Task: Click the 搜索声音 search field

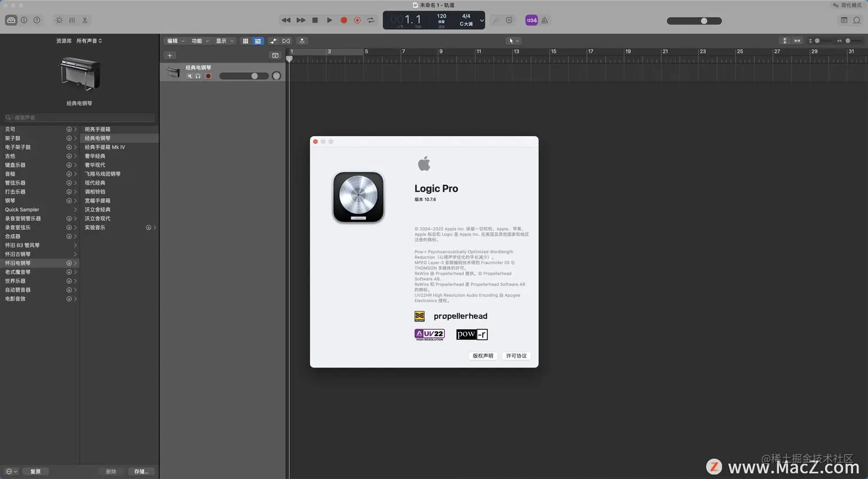Action: pos(79,117)
